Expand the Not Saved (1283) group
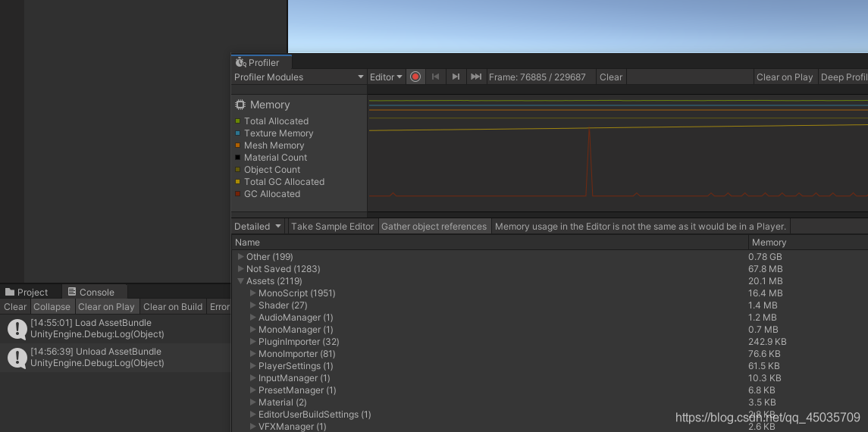The image size is (868, 432). [241, 269]
